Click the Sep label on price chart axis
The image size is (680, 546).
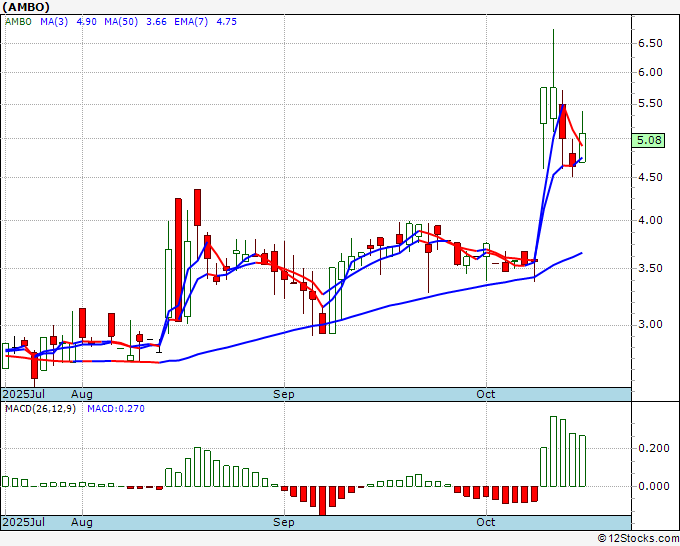(x=284, y=394)
